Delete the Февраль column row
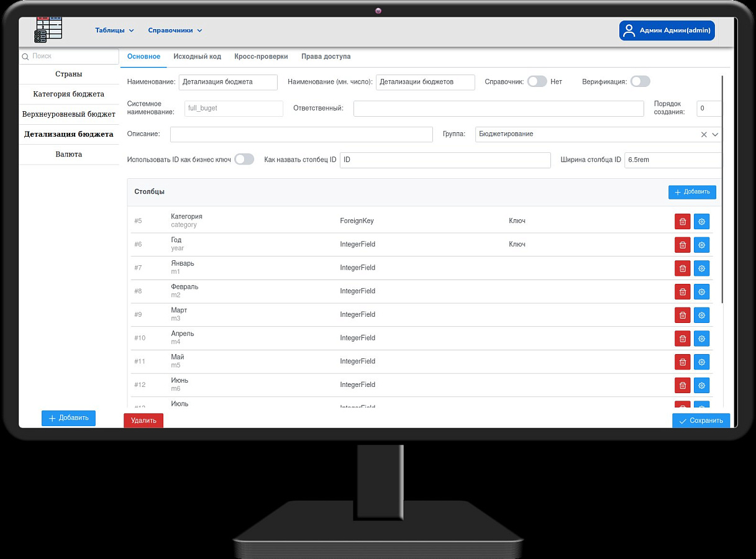 pos(683,292)
